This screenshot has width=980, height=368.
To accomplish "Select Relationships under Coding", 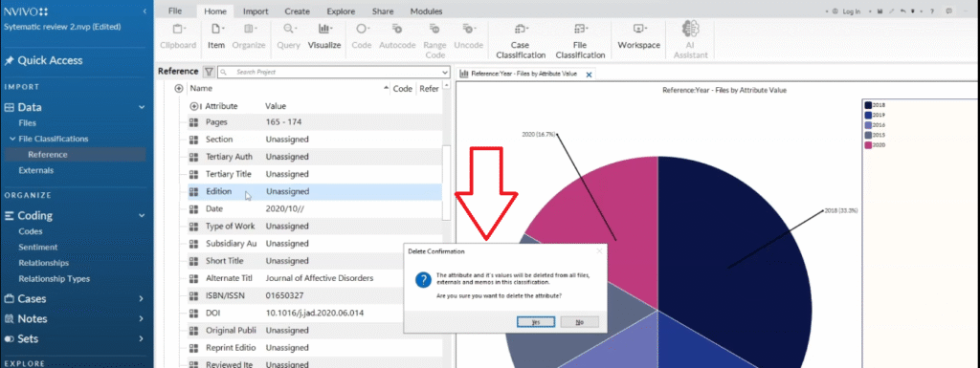I will pos(44,263).
